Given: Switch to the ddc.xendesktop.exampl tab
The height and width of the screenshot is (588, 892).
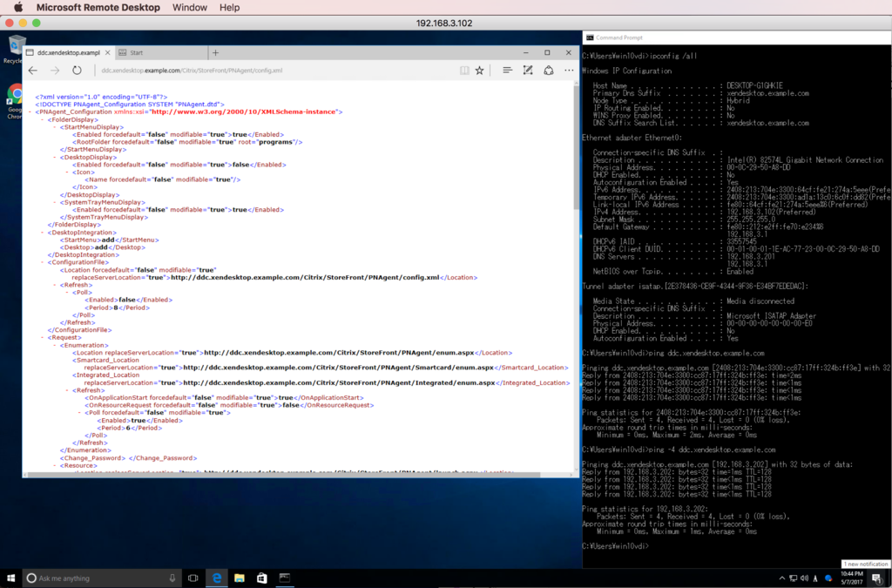Looking at the screenshot, I should [68, 53].
